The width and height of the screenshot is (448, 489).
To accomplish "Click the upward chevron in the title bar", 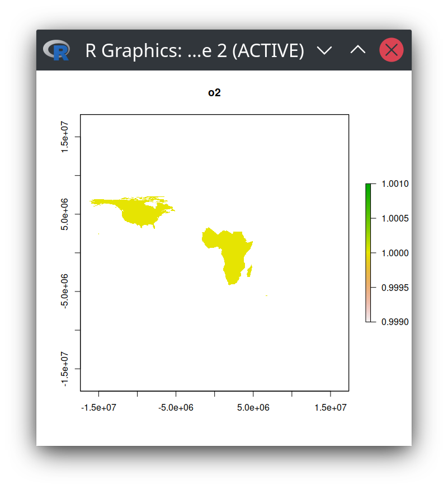I will tap(358, 50).
